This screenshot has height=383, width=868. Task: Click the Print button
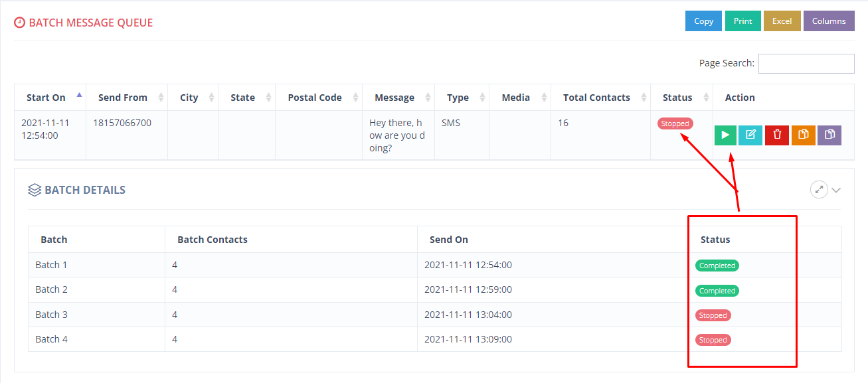click(x=742, y=21)
